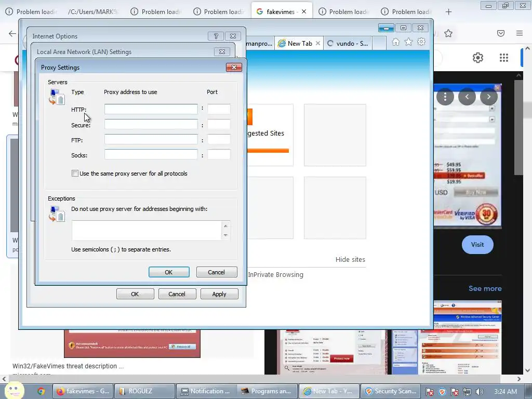Screen dimensions: 532x399
Task: Click Cancel in Internet Options dialog
Action: point(177,294)
